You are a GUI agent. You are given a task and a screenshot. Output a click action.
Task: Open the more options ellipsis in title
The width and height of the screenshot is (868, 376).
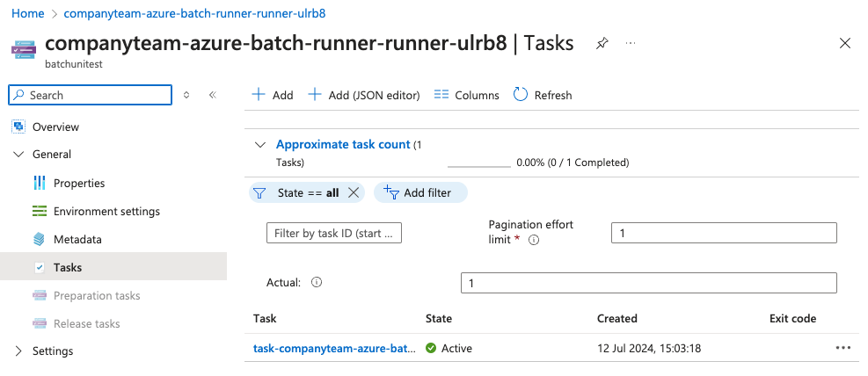click(630, 43)
